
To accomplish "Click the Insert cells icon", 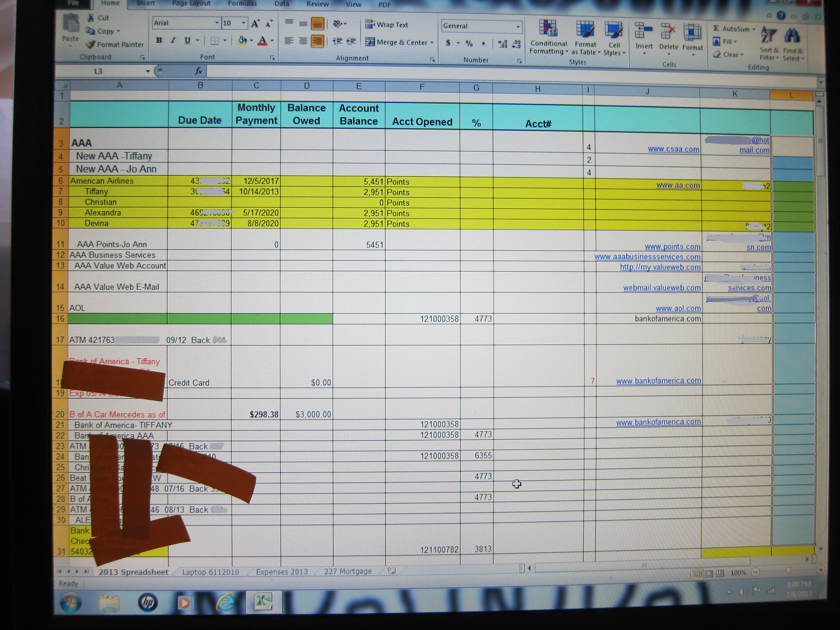I will point(644,31).
